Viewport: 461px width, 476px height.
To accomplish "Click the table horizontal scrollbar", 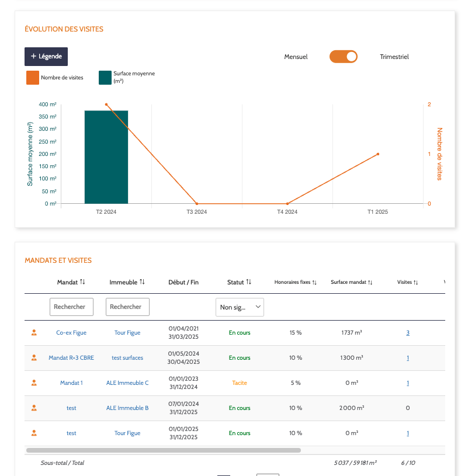I will click(x=164, y=450).
